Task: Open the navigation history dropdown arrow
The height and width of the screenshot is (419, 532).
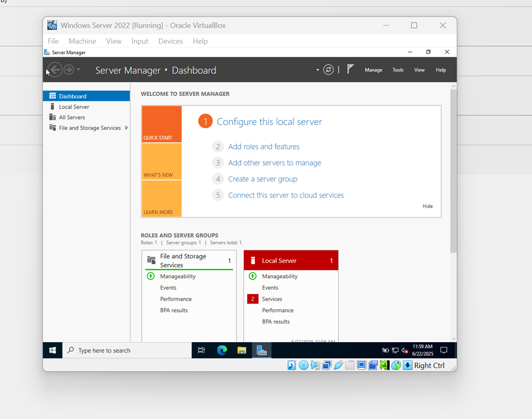Action: tap(79, 69)
